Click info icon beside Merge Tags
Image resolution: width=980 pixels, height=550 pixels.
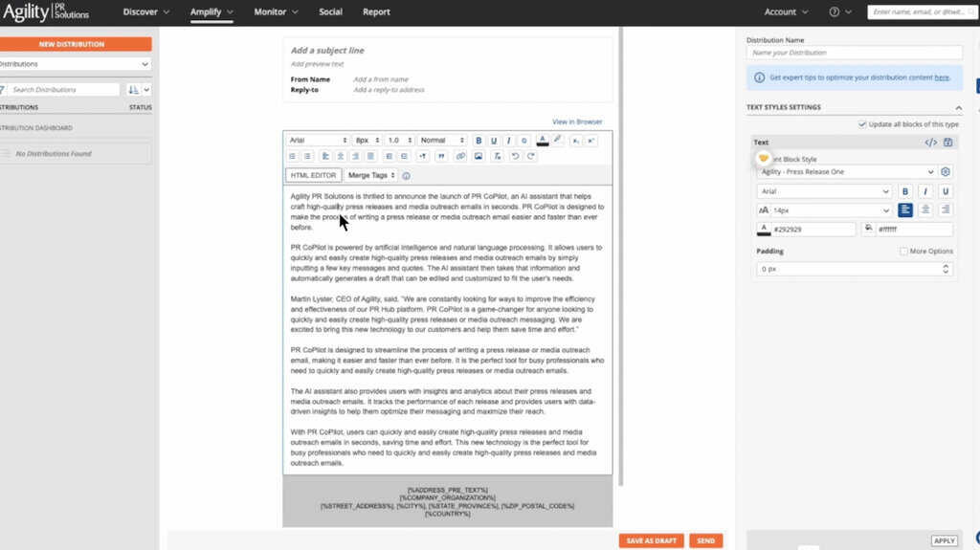406,176
